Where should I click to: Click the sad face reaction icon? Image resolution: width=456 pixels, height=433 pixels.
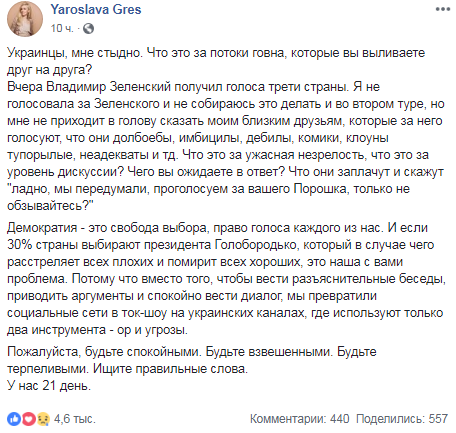pyautogui.click(x=43, y=419)
